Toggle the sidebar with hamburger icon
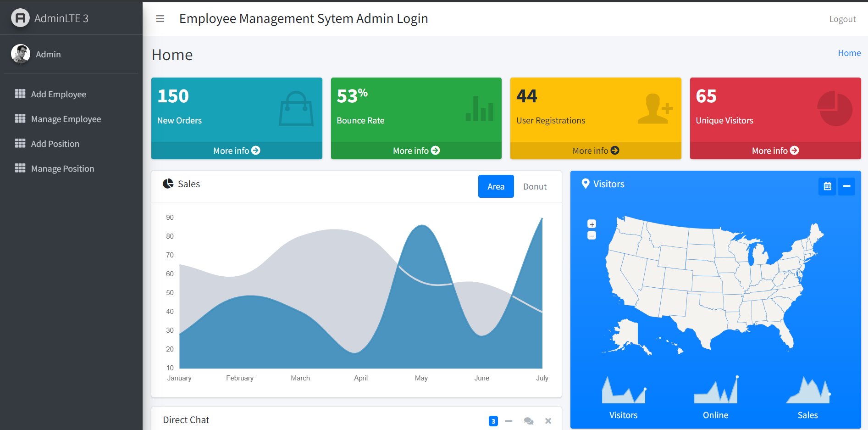The image size is (868, 430). [160, 18]
